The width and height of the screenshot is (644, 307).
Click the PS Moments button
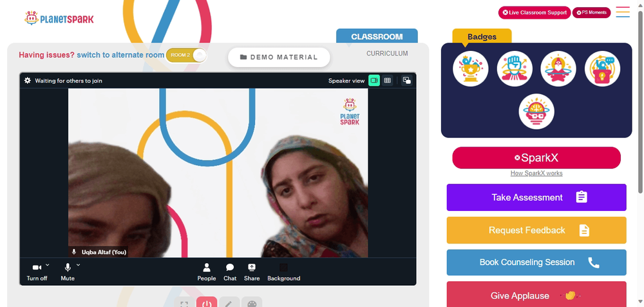pos(591,12)
